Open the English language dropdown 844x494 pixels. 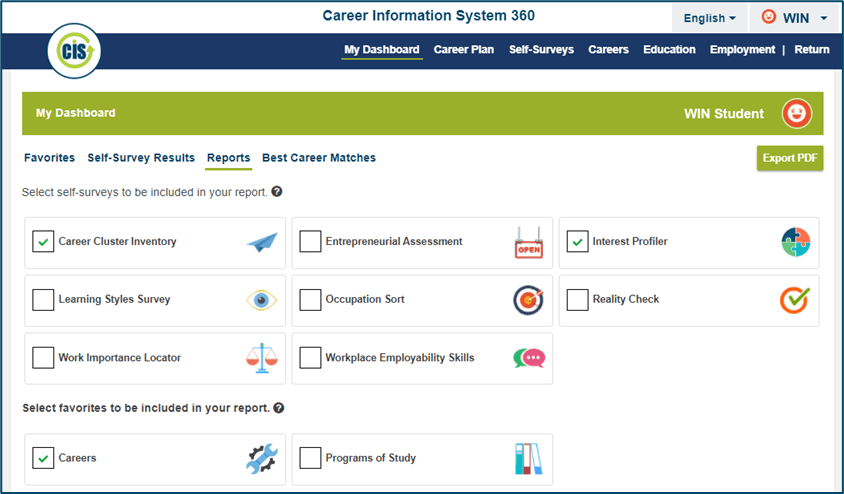[709, 18]
